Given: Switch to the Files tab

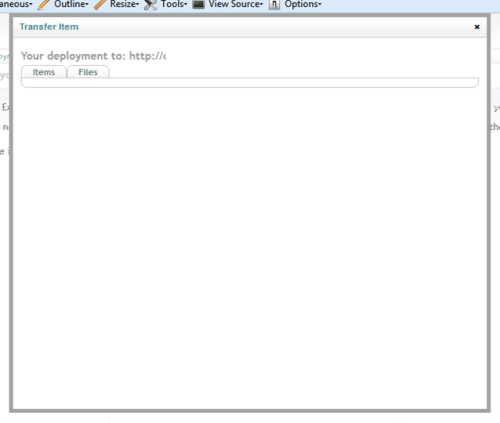Looking at the screenshot, I should click(88, 72).
